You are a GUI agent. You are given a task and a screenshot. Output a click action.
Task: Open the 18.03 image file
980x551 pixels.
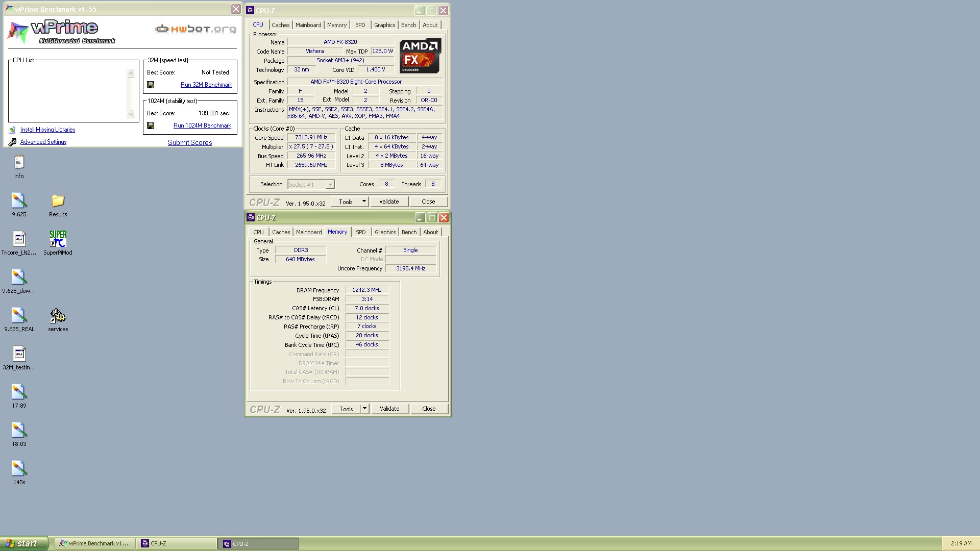coord(19,430)
